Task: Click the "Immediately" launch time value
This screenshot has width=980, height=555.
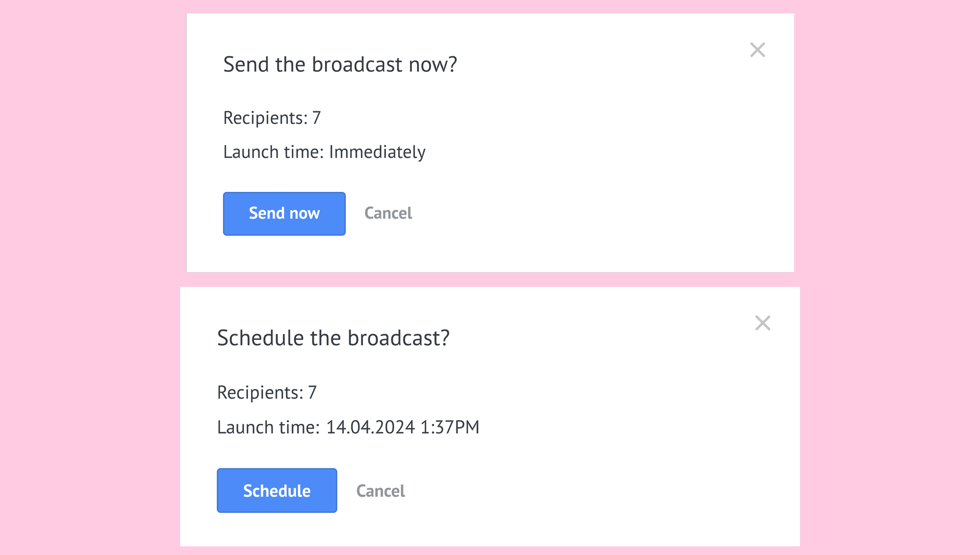Action: (377, 152)
